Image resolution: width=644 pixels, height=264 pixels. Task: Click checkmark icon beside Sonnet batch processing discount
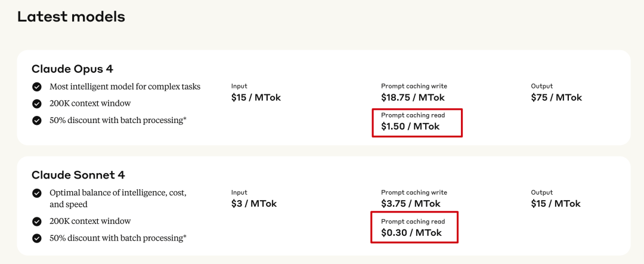(37, 238)
